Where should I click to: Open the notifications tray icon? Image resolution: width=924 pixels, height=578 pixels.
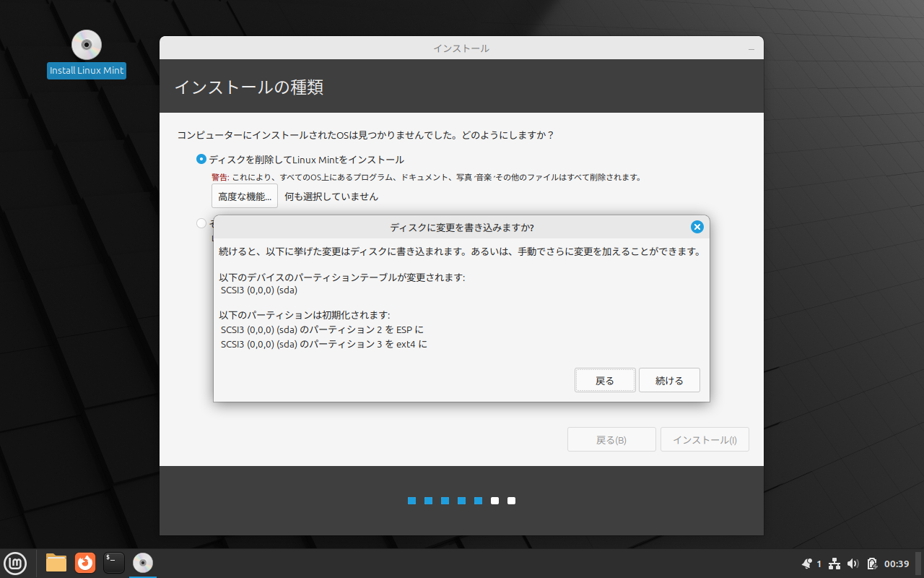click(807, 564)
